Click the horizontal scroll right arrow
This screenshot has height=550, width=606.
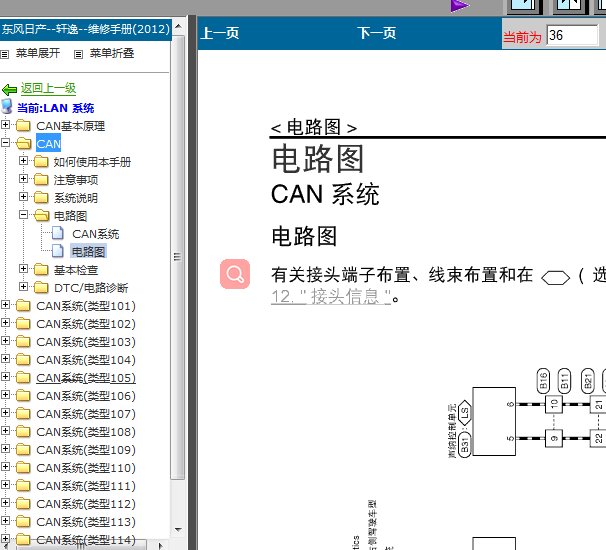(x=161, y=545)
